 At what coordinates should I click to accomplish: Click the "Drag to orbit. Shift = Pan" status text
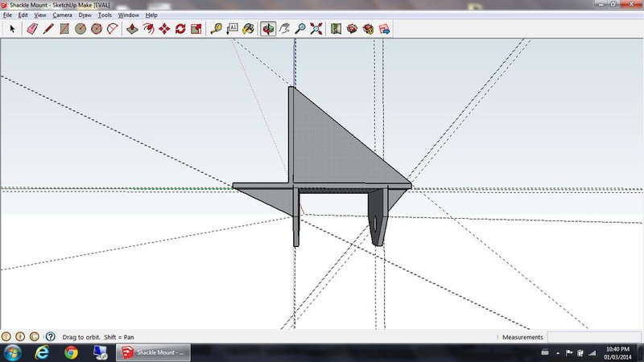coord(98,337)
